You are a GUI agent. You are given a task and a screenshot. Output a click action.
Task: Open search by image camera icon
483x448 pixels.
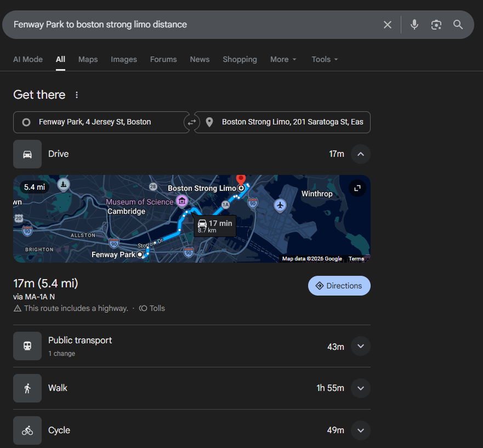coord(436,25)
